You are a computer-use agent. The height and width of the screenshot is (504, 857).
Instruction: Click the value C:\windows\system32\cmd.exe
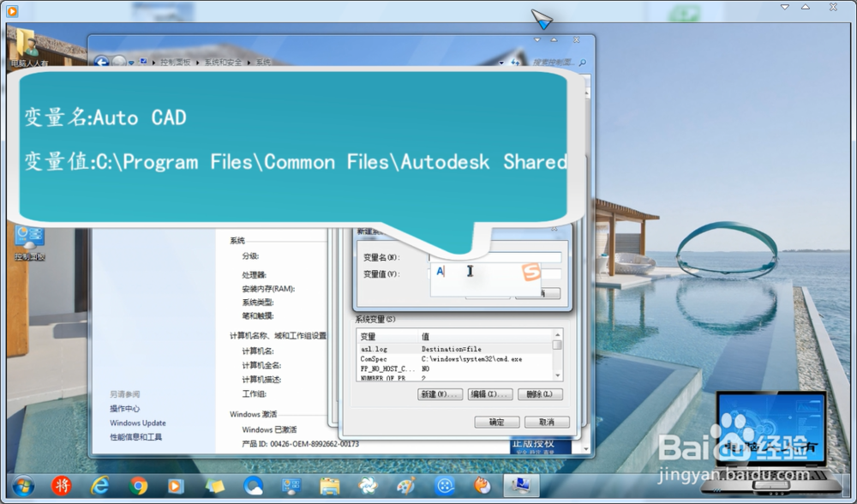[x=471, y=359]
